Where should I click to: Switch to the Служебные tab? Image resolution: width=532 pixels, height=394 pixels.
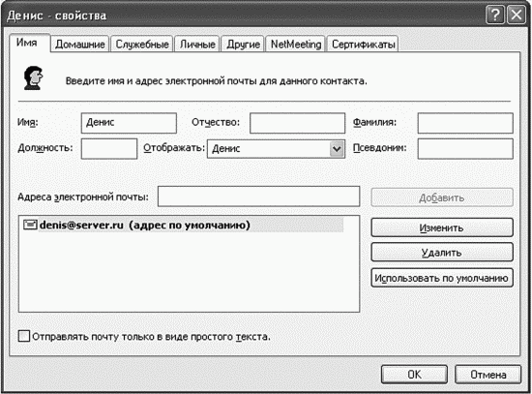pos(142,45)
